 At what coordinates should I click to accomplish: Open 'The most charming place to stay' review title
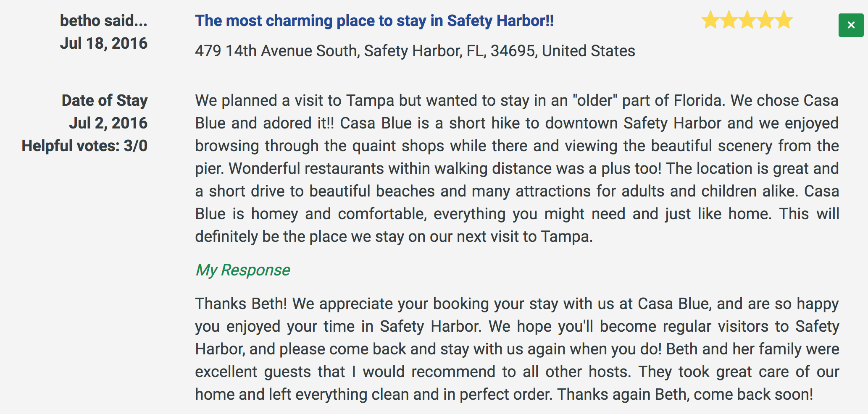pyautogui.click(x=374, y=21)
